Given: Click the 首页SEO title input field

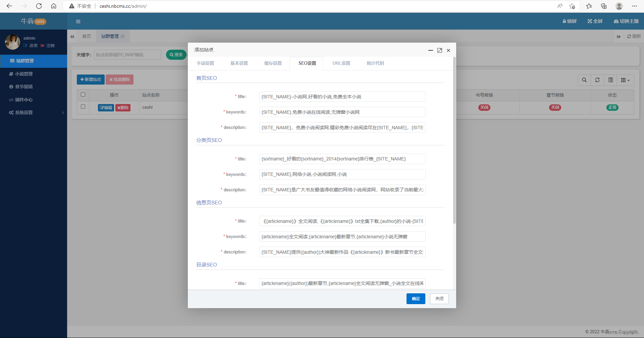Looking at the screenshot, I should click(x=342, y=97).
